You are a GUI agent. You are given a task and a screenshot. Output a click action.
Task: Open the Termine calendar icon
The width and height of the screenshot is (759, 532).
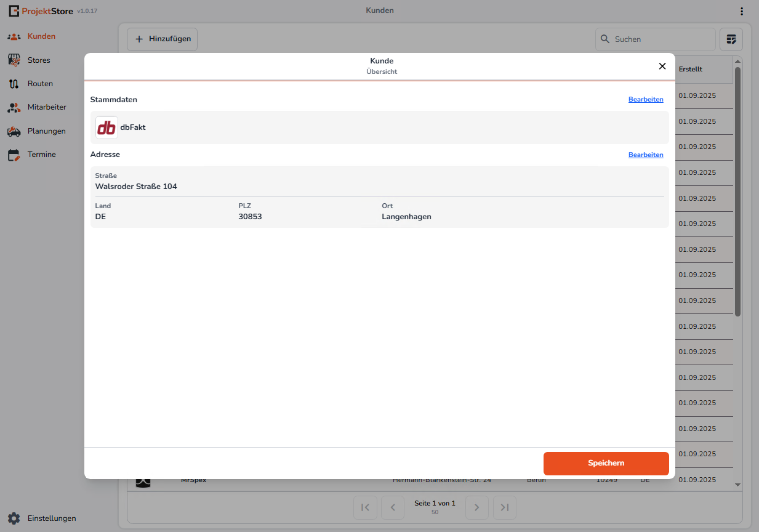click(x=14, y=155)
